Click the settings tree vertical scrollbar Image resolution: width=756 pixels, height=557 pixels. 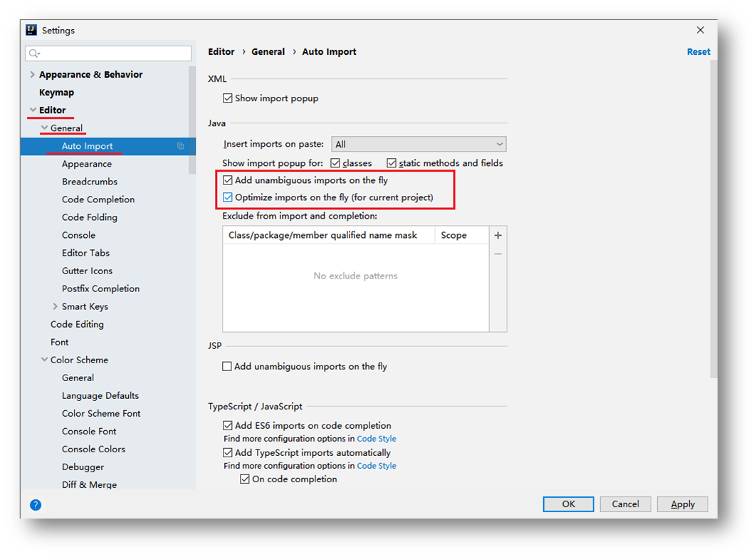(x=192, y=120)
